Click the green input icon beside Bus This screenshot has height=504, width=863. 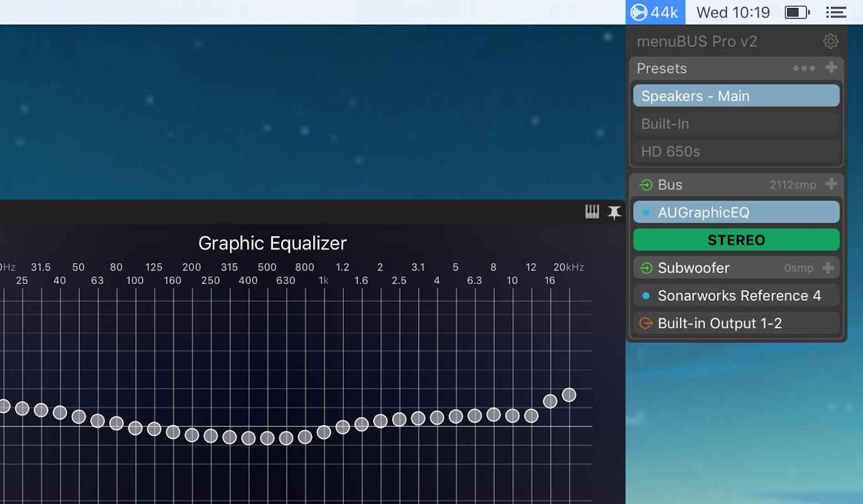click(646, 184)
